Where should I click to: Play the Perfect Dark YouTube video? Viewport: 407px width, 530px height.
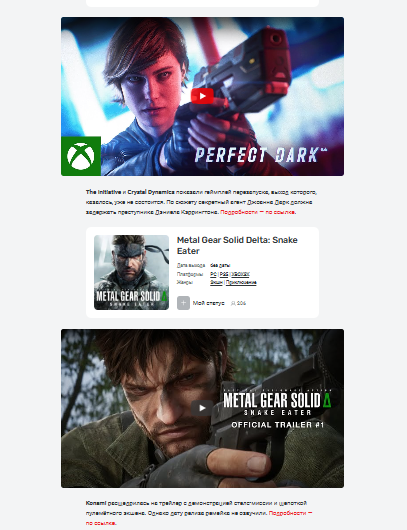[202, 96]
